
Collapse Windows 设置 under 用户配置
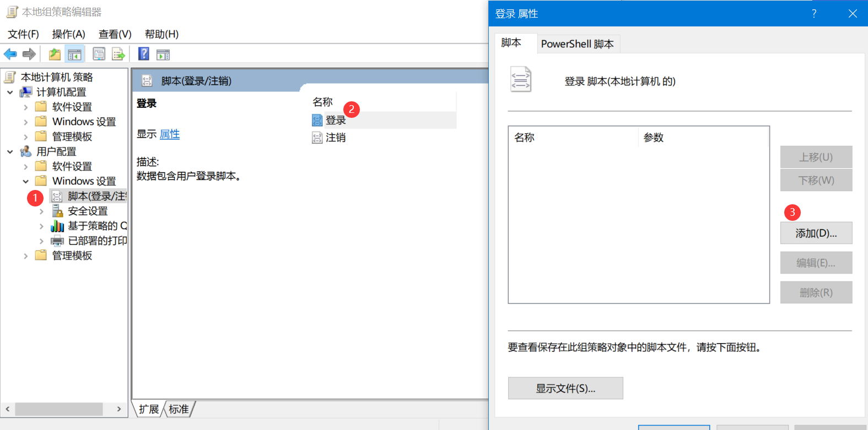25,181
